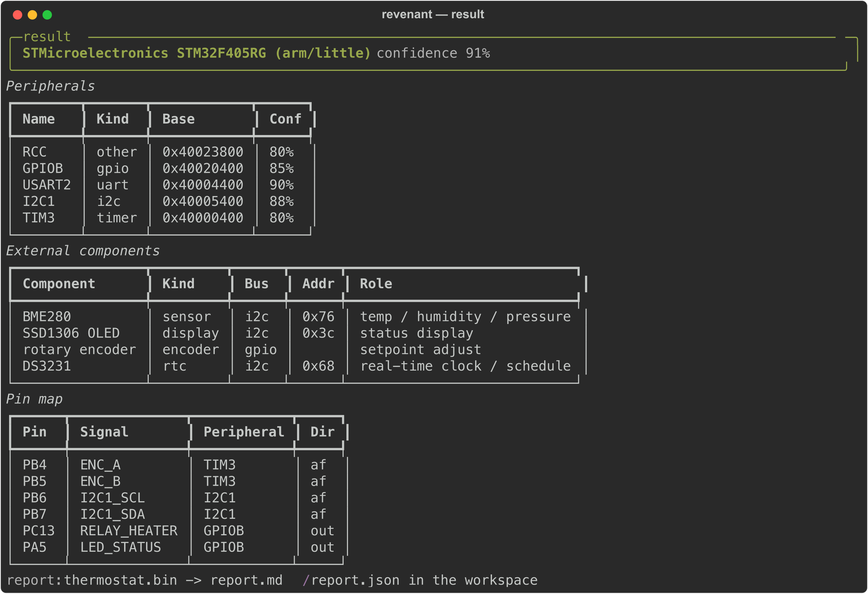The height and width of the screenshot is (594, 868).
Task: Click the "RELAY_HEATER" signal
Action: [129, 531]
